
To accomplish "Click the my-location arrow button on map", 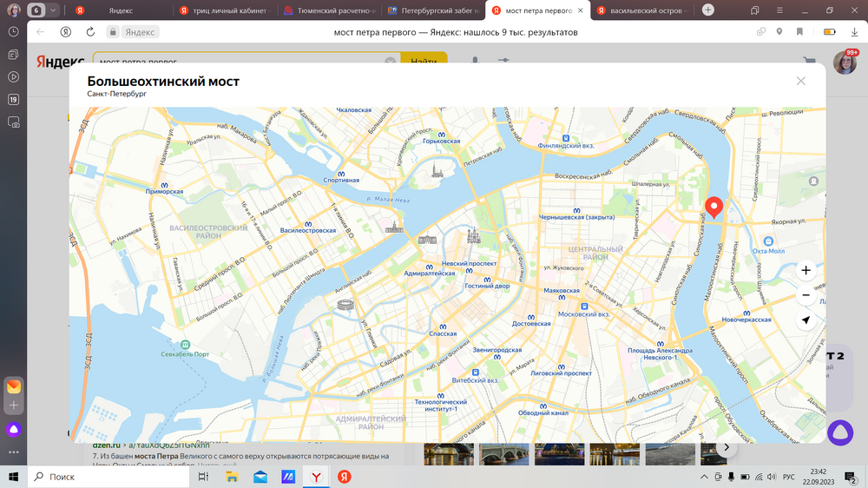I will pos(806,320).
